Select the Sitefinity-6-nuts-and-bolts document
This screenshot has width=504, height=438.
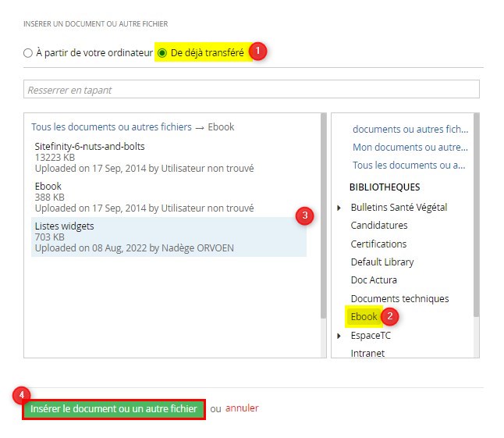90,146
